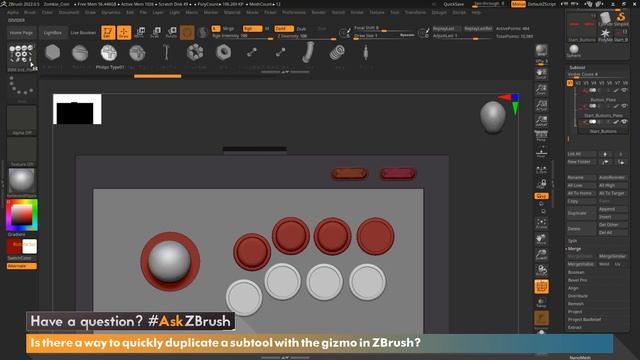640x360 pixels.
Task: Open the Home Page tab
Action: 21,33
